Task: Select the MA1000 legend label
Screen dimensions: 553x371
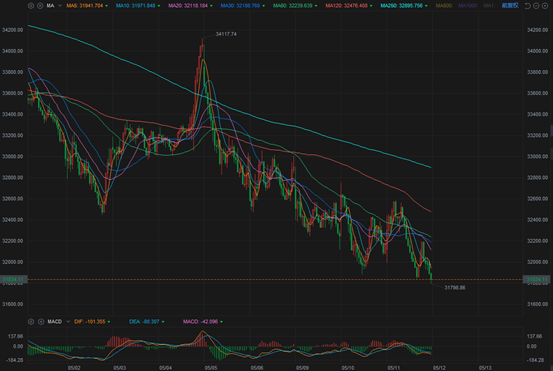Action: tap(467, 6)
